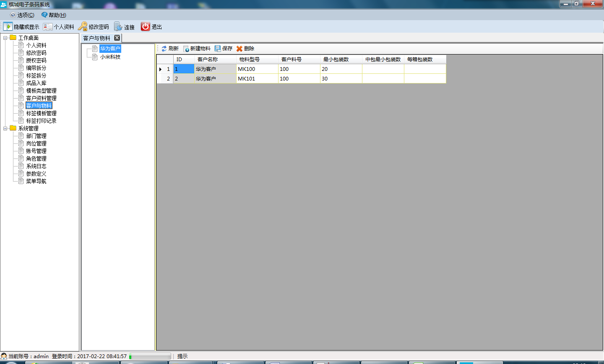604x364 pixels.
Task: Open the 帮助(H) menu
Action: click(54, 15)
